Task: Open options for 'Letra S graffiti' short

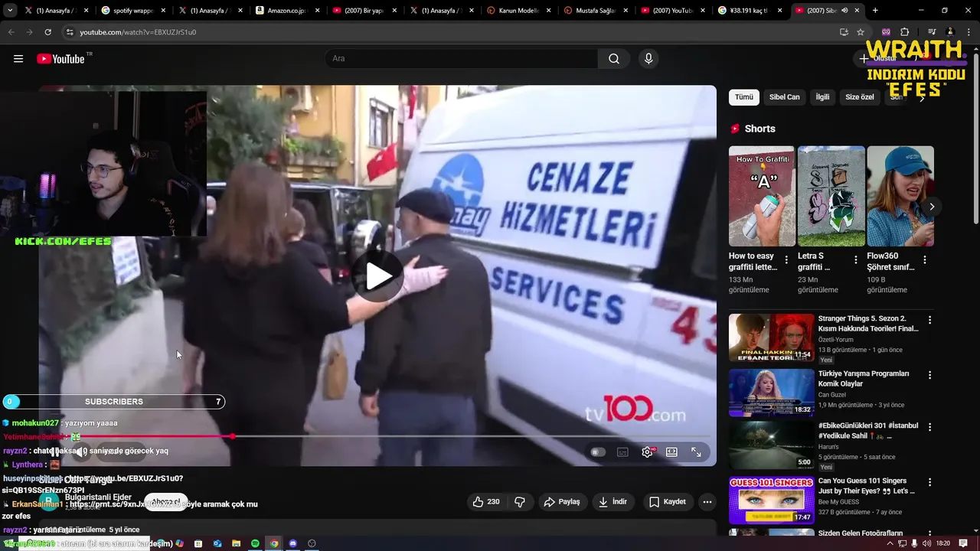Action: tap(855, 260)
